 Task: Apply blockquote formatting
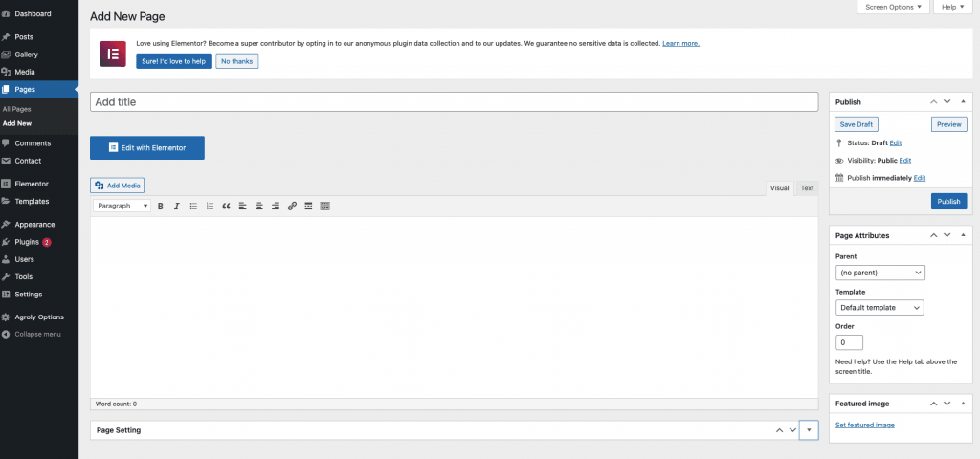[x=227, y=206]
